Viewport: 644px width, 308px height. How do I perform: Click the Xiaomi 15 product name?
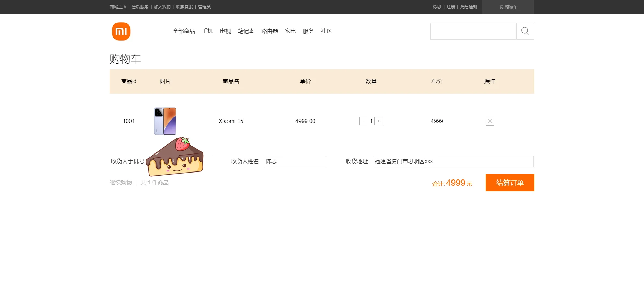tap(231, 121)
